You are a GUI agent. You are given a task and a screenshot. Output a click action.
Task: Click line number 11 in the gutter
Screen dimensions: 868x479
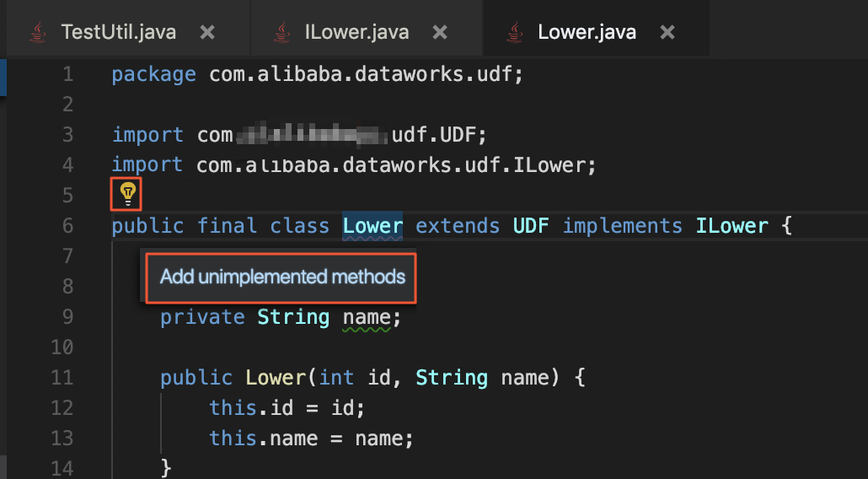[62, 378]
